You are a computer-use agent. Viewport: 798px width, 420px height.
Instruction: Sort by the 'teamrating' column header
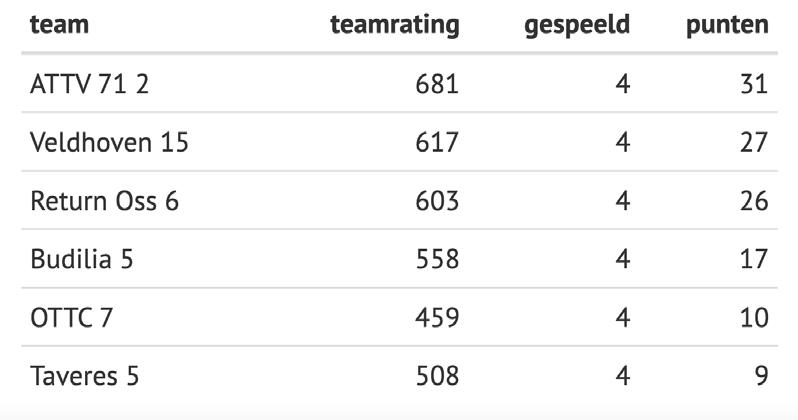pos(394,26)
